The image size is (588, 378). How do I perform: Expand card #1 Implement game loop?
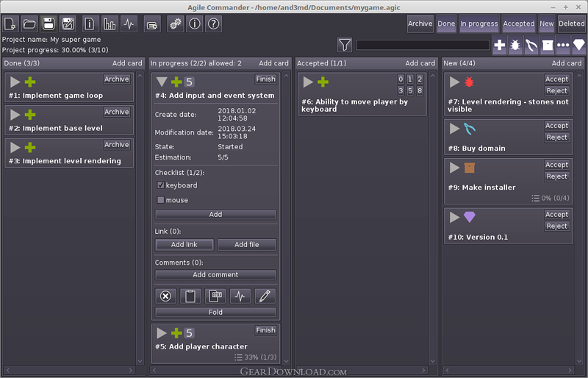pyautogui.click(x=15, y=82)
